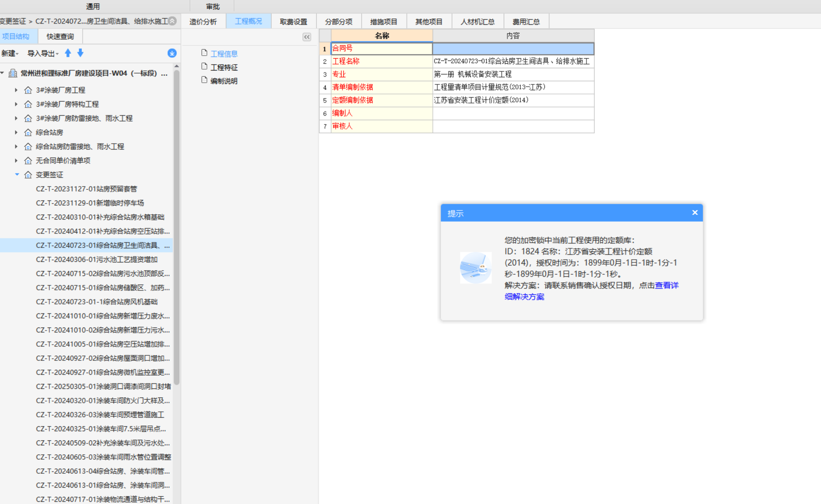Click the building icon of the root project
The image size is (821, 504).
click(13, 73)
